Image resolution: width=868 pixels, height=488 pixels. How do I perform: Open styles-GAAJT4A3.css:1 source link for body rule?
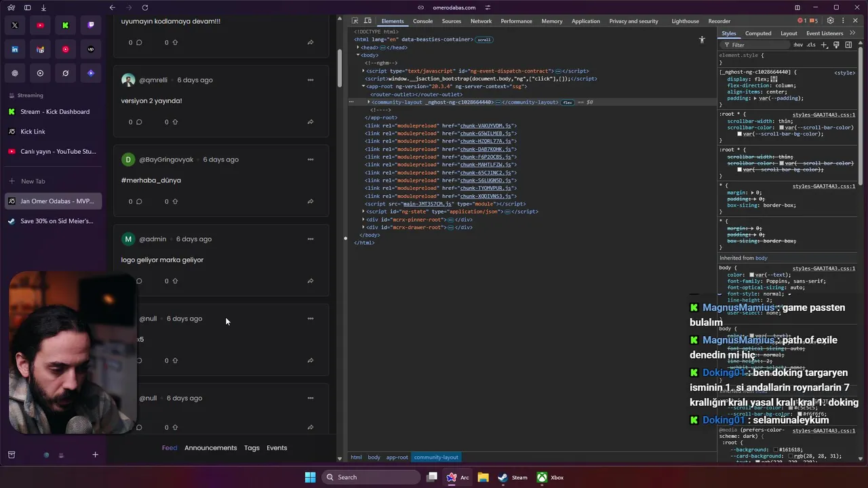click(823, 268)
